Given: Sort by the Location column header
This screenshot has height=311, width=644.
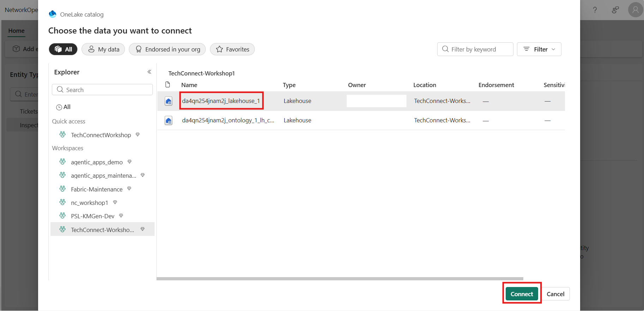Looking at the screenshot, I should point(425,85).
